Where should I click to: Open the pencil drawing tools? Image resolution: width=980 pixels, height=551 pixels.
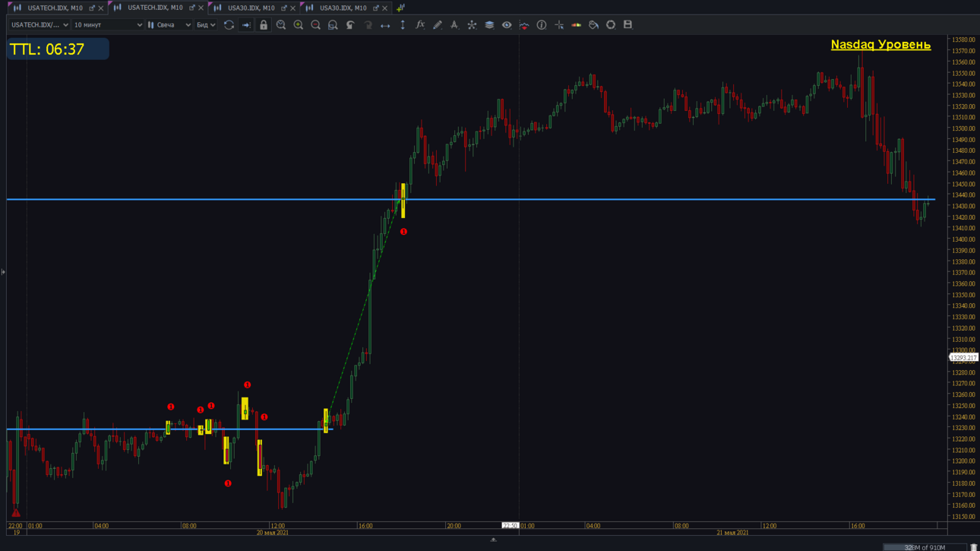(438, 25)
